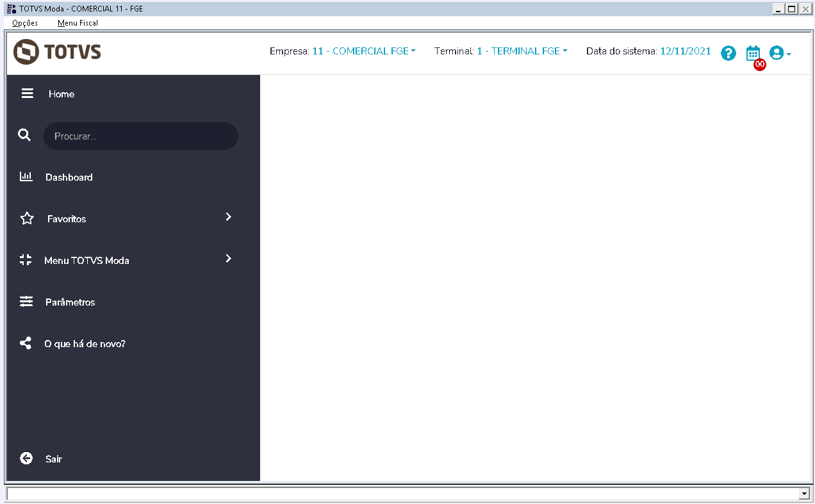The height and width of the screenshot is (504, 815).
Task: Focus the Procurar search field
Action: [x=141, y=136]
